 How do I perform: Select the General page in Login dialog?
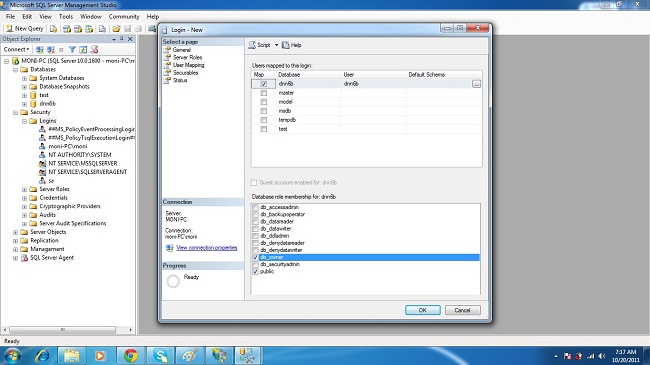pos(182,50)
